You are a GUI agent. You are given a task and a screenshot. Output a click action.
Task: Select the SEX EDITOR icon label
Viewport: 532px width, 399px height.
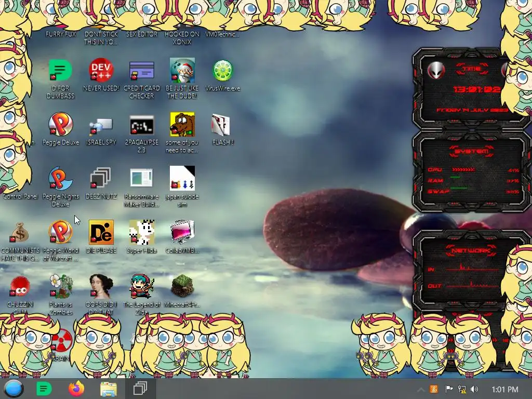141,34
